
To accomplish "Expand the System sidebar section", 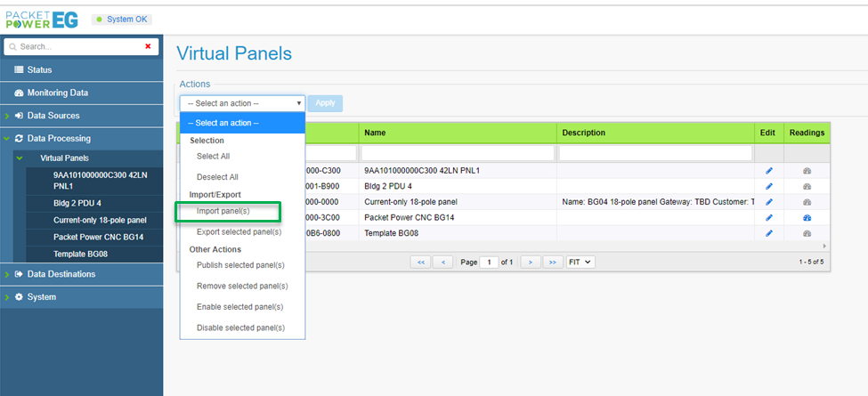I will (x=41, y=297).
